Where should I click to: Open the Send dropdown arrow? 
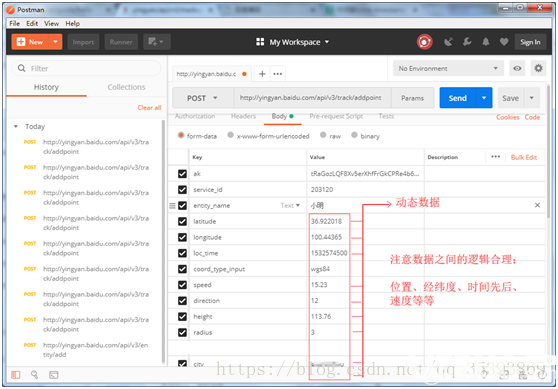point(484,98)
